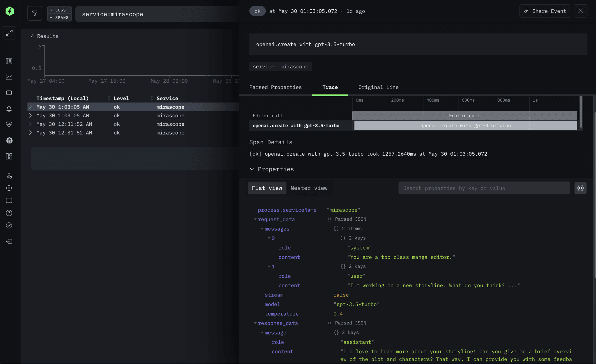Toggle Nested view for properties

[x=309, y=188]
